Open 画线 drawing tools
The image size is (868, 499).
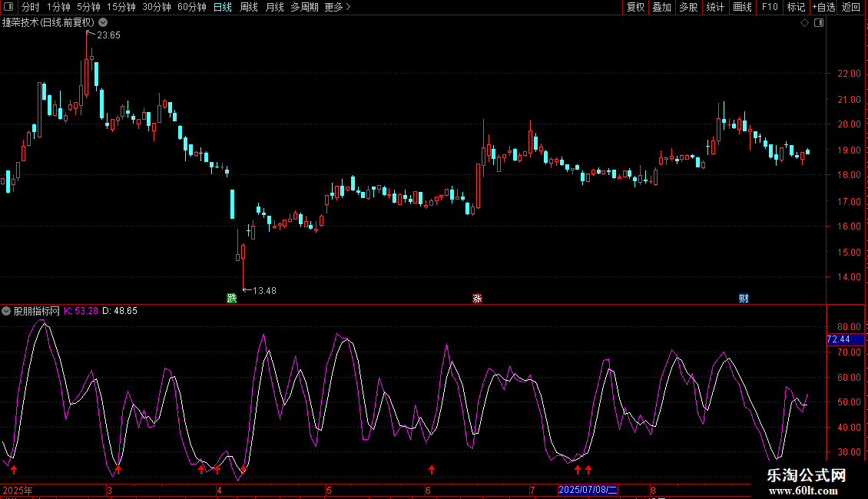742,7
